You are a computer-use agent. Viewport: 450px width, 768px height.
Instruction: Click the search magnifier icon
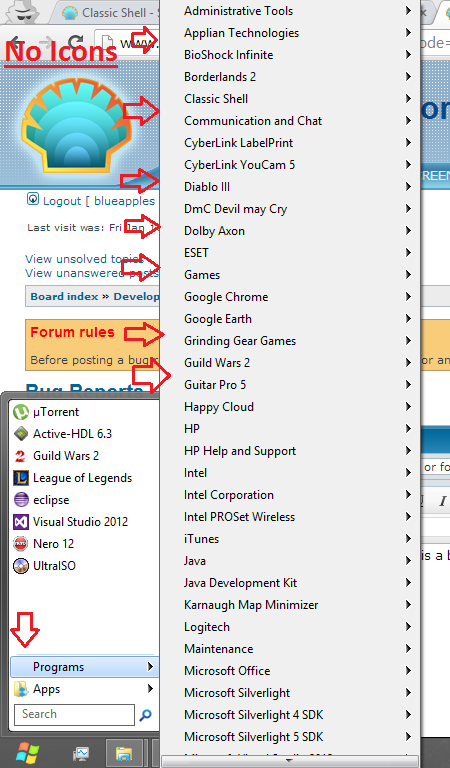coord(145,715)
